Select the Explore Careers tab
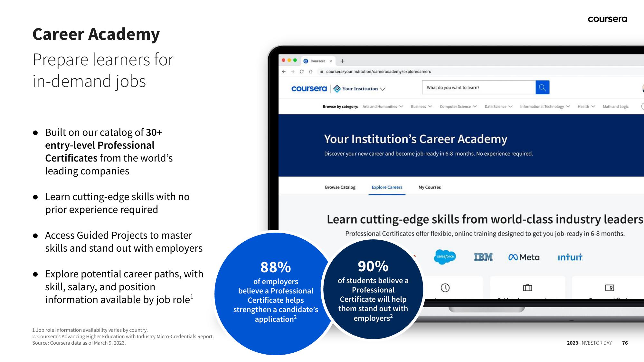644x362 pixels. click(x=386, y=187)
